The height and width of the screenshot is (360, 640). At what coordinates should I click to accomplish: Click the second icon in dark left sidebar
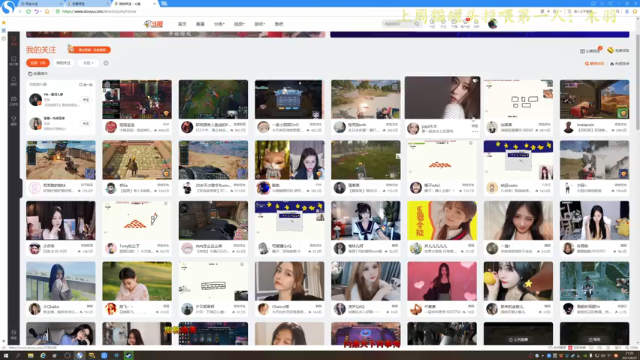click(x=13, y=61)
